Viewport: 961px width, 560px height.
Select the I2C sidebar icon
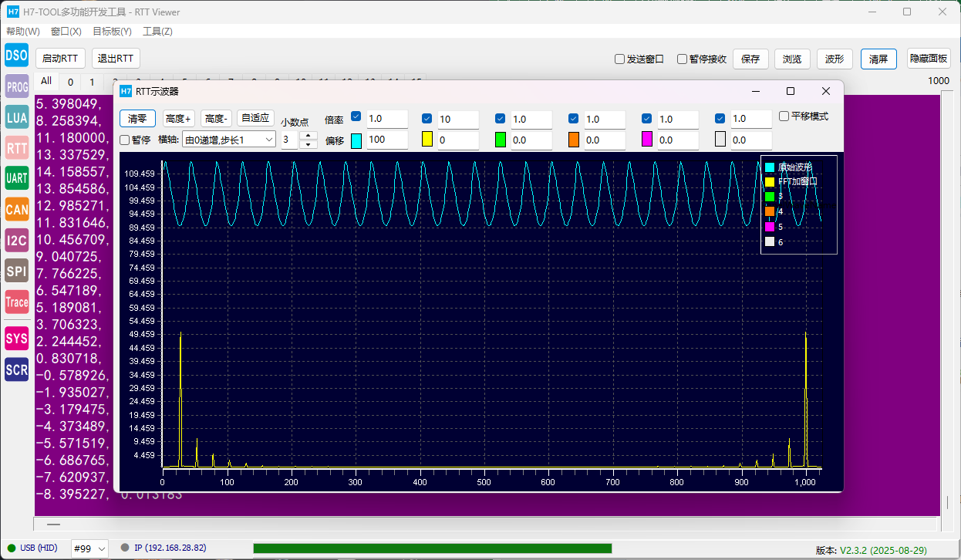(x=16, y=240)
